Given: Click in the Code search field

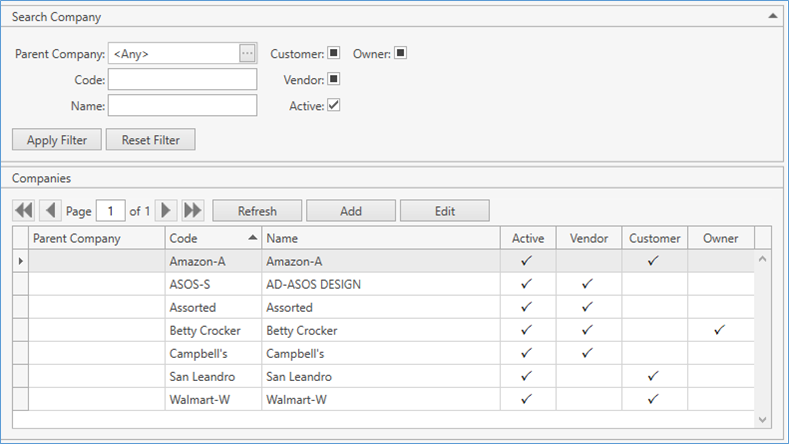Looking at the screenshot, I should point(182,79).
